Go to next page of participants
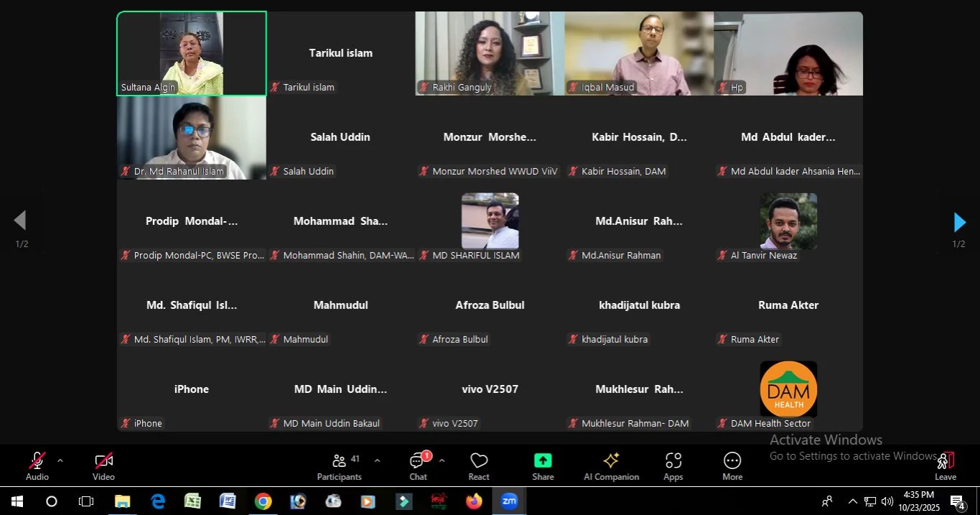Image resolution: width=980 pixels, height=515 pixels. click(959, 223)
